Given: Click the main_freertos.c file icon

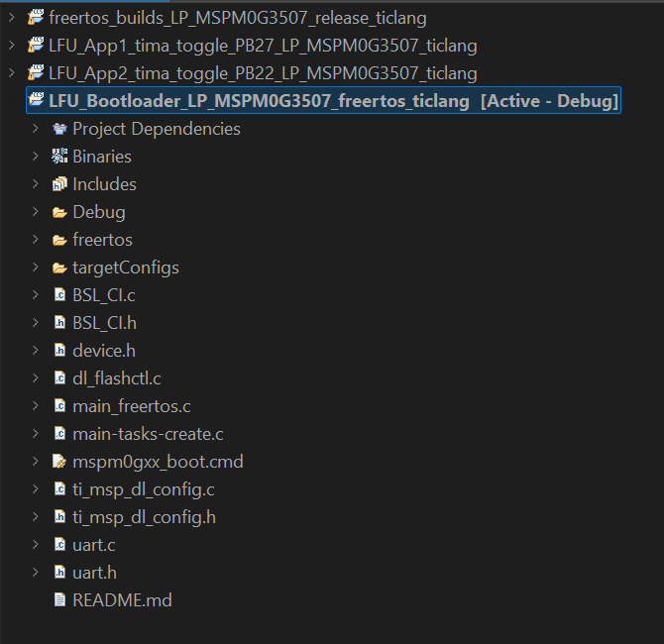Looking at the screenshot, I should pyautogui.click(x=59, y=405).
